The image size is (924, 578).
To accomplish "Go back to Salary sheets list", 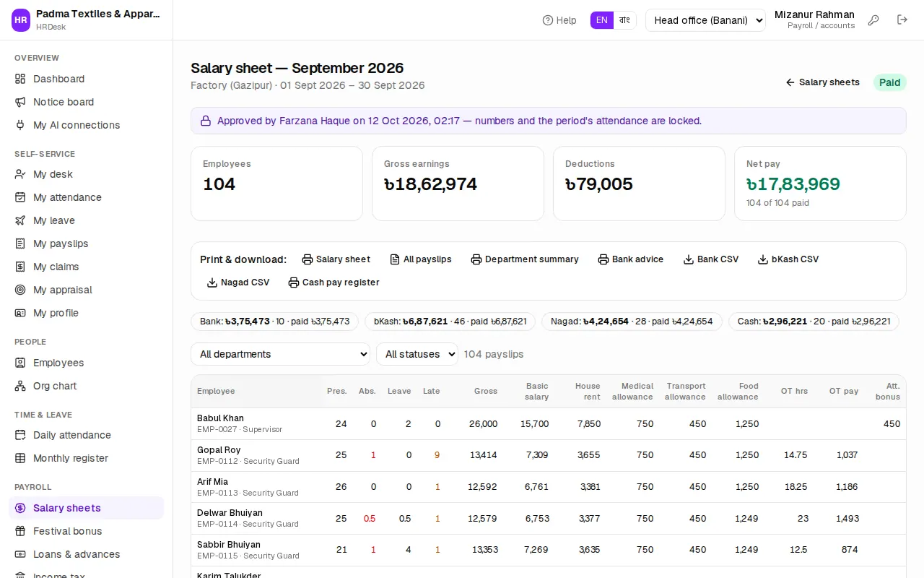I will (x=822, y=82).
